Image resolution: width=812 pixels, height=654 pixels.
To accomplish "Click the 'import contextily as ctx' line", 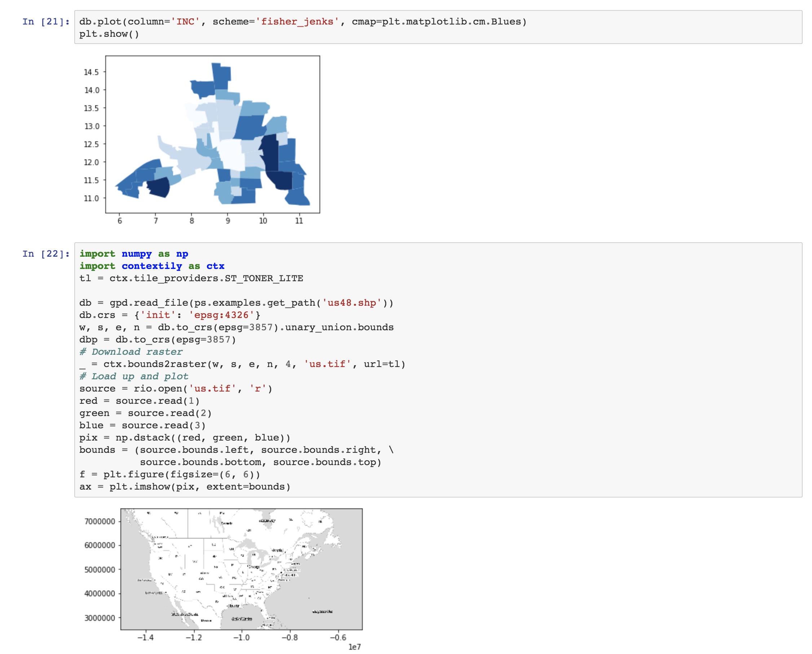I will [152, 266].
